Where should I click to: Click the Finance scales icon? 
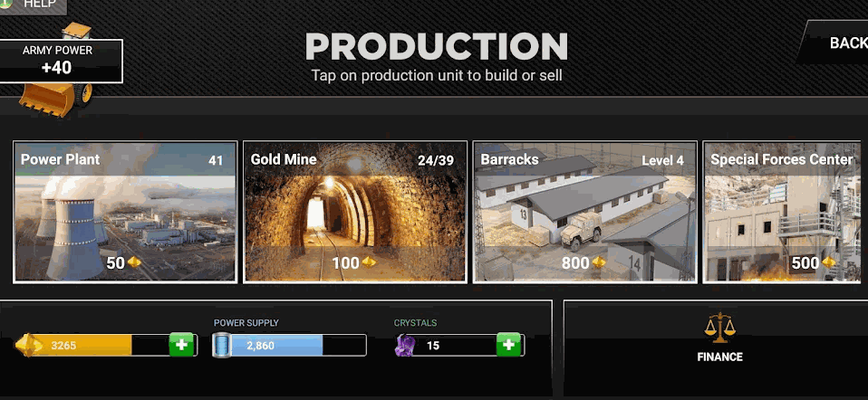coord(719,328)
